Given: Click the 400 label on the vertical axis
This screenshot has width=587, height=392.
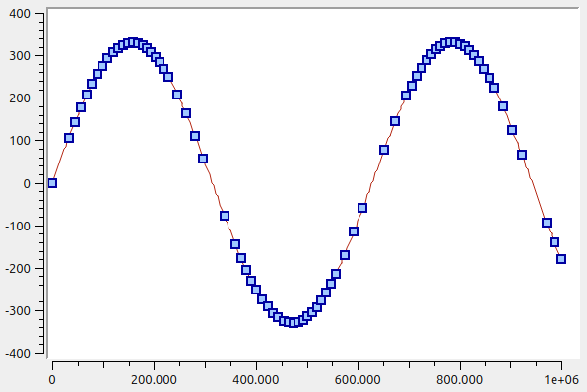Looking at the screenshot, I should coord(19,14).
